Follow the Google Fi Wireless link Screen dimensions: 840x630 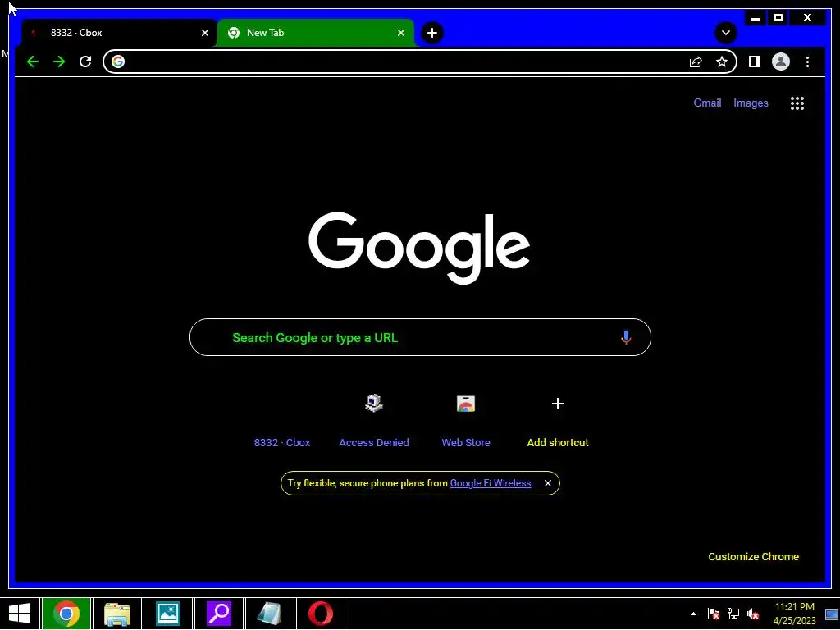coord(491,483)
